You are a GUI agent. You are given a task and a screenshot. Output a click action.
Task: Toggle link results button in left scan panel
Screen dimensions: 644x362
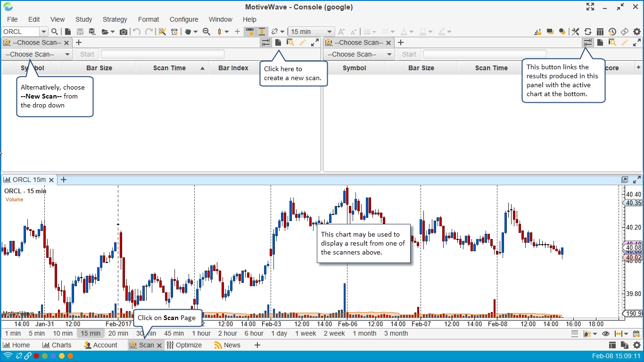pyautogui.click(x=266, y=42)
